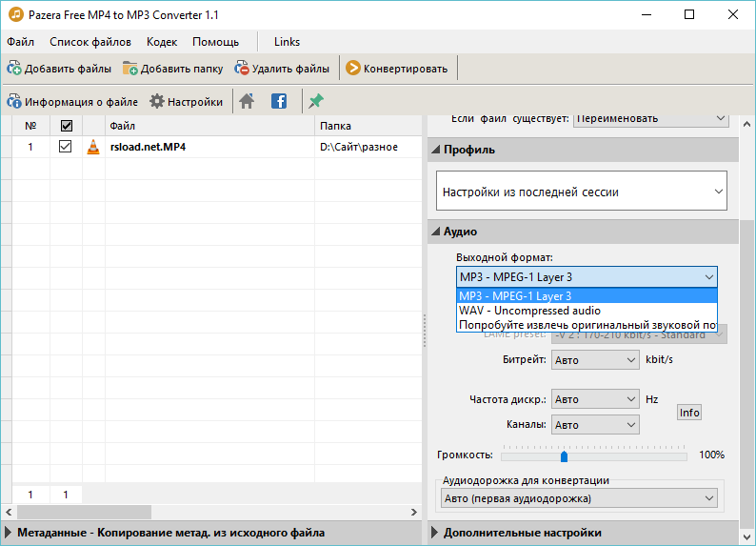Select the rsload.net.MP4 file name
Viewport: 756px width, 546px height.
[x=148, y=147]
